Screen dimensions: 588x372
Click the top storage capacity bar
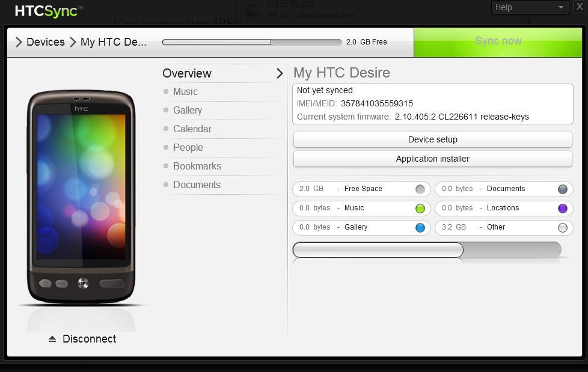252,43
